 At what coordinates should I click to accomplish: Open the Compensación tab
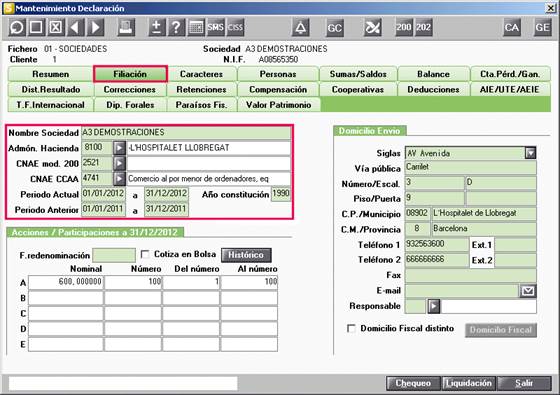click(278, 89)
